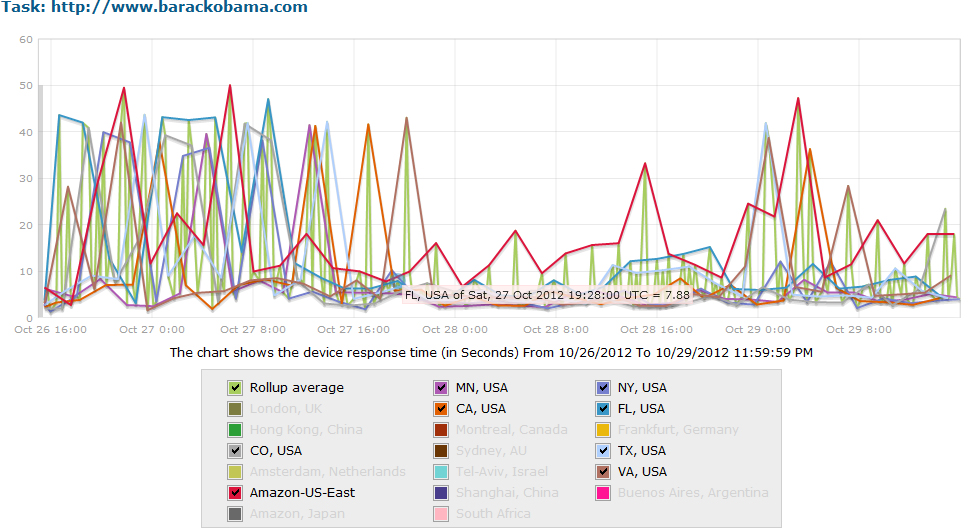980x528 pixels.
Task: Enable the Amazon, Japan series checkbox
Action: point(235,514)
